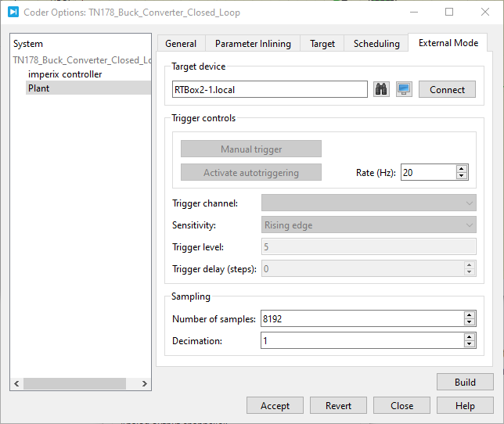Open Help for coder options

coord(465,406)
